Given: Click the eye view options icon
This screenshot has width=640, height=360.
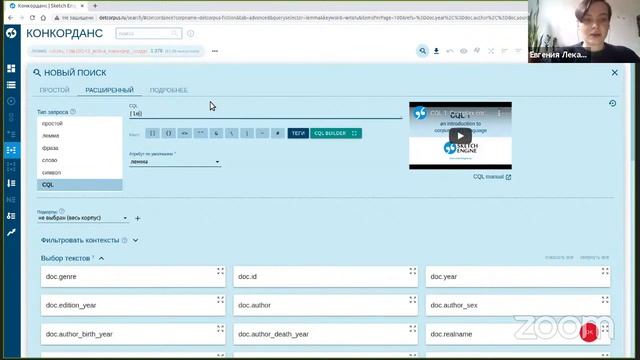Looking at the screenshot, I should [464, 51].
